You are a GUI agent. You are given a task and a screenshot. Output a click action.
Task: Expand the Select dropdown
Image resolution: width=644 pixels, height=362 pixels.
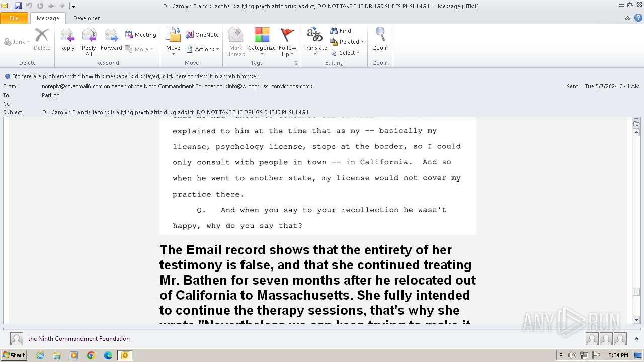(x=345, y=53)
